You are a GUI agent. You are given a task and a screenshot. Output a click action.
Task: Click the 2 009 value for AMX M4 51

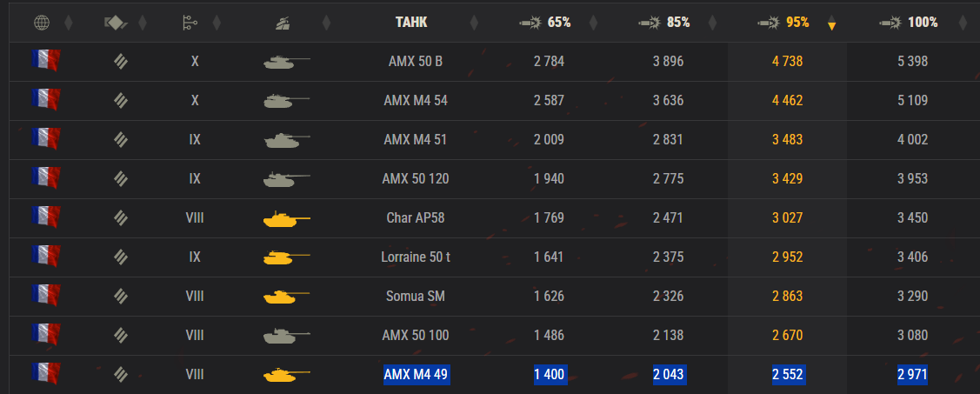tap(549, 139)
